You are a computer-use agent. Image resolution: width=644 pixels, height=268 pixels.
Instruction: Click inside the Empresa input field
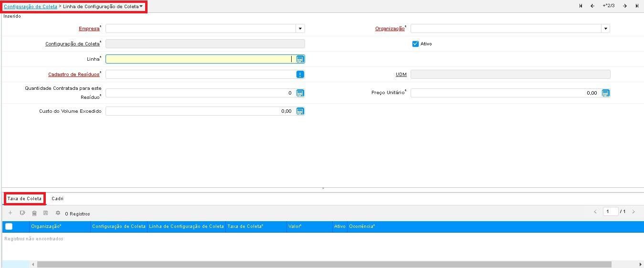tap(201, 29)
